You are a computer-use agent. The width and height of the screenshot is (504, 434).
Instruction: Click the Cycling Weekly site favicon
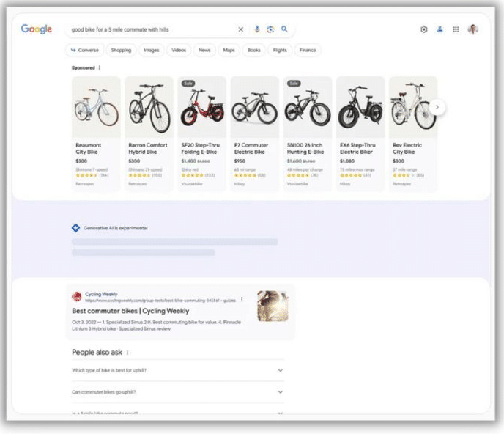click(77, 297)
